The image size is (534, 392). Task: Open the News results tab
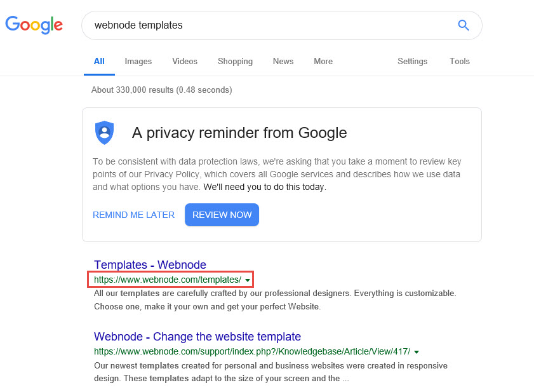[x=283, y=62]
